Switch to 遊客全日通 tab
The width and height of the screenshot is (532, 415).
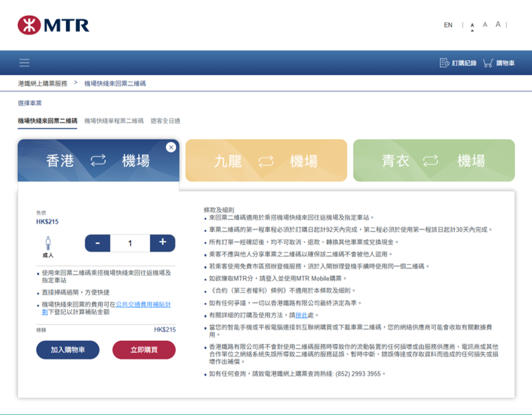[165, 121]
